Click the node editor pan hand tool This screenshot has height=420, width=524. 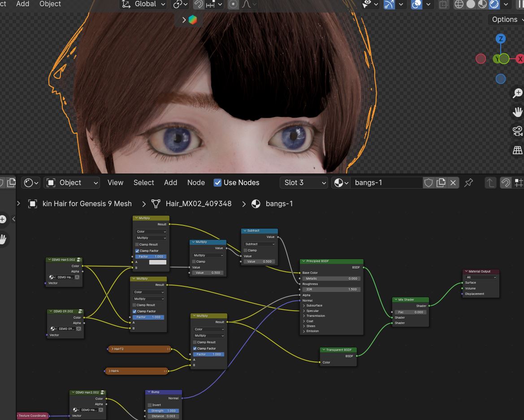tap(3, 239)
